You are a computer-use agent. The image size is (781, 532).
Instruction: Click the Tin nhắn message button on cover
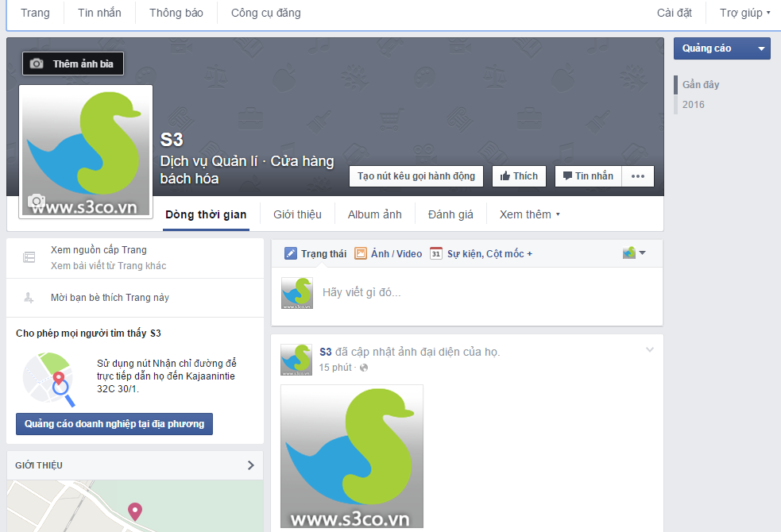click(588, 176)
